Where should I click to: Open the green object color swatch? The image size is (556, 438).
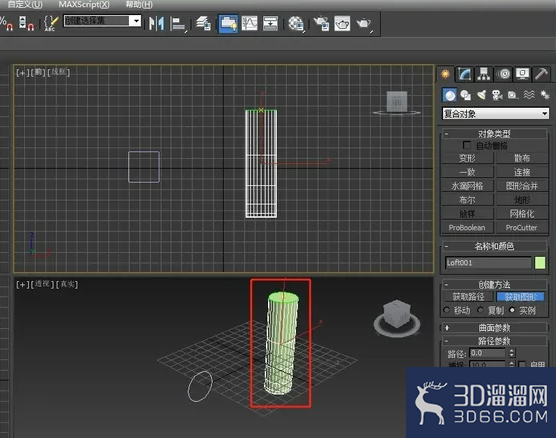pyautogui.click(x=540, y=263)
